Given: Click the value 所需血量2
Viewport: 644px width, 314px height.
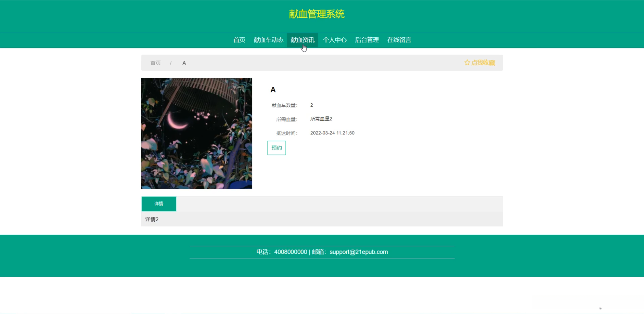Looking at the screenshot, I should (x=321, y=119).
